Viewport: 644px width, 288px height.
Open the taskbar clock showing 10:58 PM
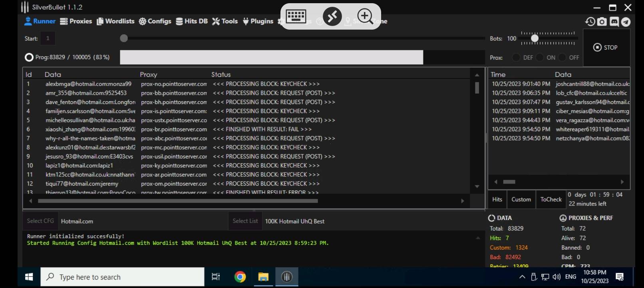pyautogui.click(x=594, y=277)
